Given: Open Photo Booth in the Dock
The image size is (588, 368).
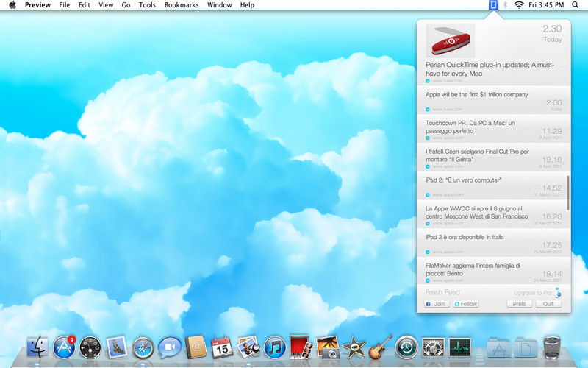Looking at the screenshot, I should pyautogui.click(x=301, y=347).
